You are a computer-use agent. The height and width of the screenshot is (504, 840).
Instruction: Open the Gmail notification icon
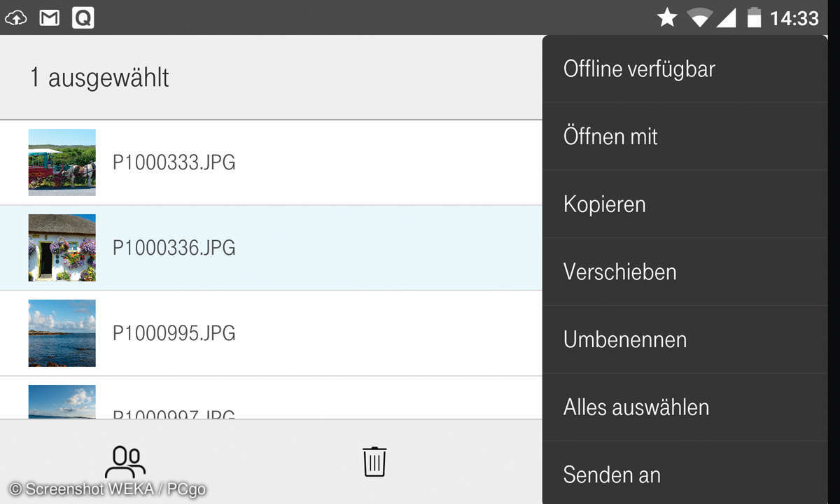(49, 18)
